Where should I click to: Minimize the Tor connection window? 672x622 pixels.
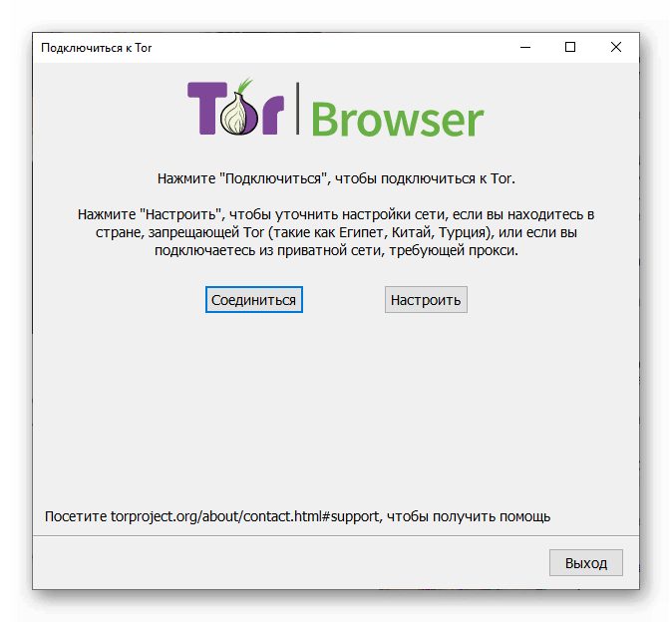pyautogui.click(x=525, y=47)
